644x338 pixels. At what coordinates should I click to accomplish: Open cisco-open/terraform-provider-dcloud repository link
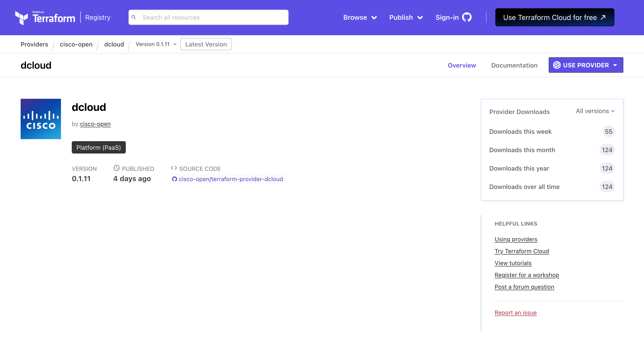point(231,179)
